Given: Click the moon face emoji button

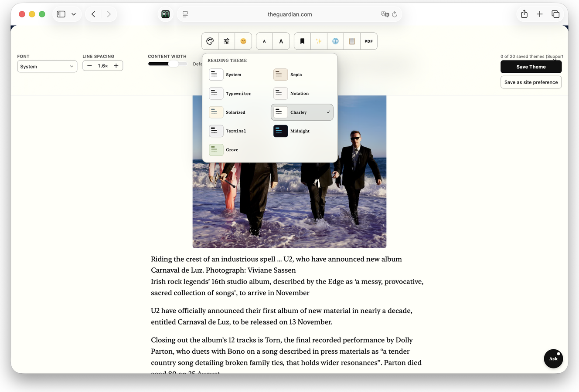Looking at the screenshot, I should (x=243, y=41).
